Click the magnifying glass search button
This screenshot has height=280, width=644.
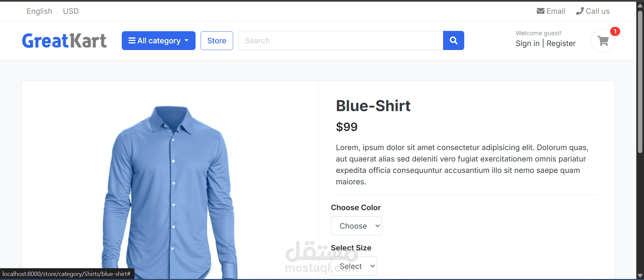453,41
